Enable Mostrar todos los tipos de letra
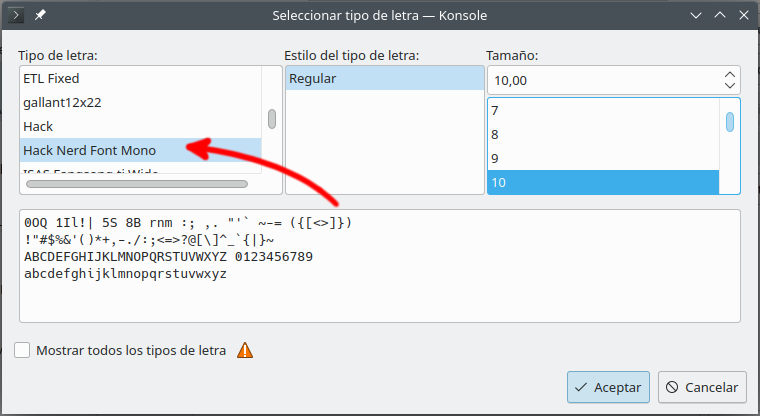760x416 pixels. click(x=23, y=350)
